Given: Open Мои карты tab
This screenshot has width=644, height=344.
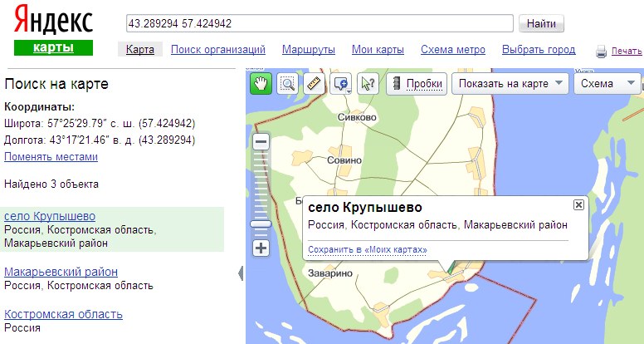Looking at the screenshot, I should [x=378, y=50].
